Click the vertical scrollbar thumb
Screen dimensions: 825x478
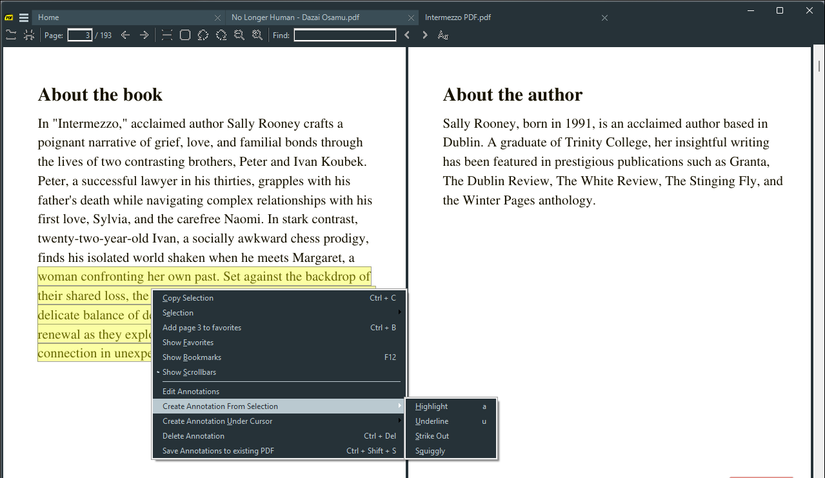tap(819, 66)
